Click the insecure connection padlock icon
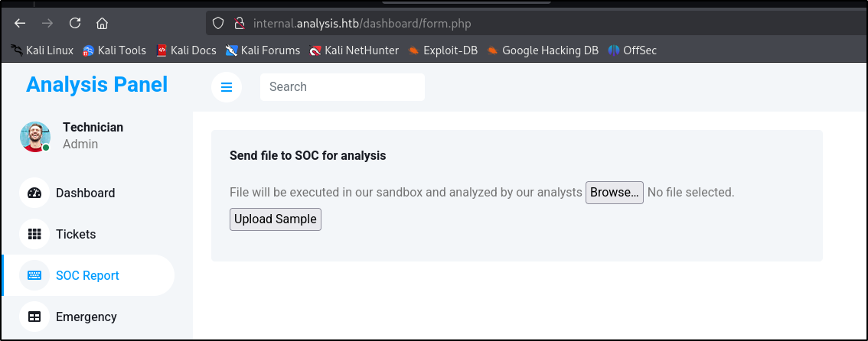The width and height of the screenshot is (868, 341). (238, 23)
